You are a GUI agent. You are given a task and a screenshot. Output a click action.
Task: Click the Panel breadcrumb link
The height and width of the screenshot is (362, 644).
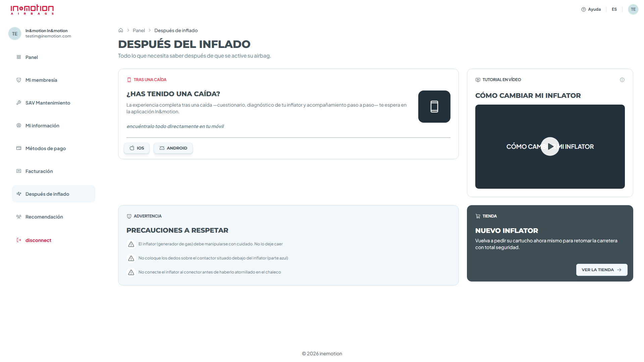point(139,31)
